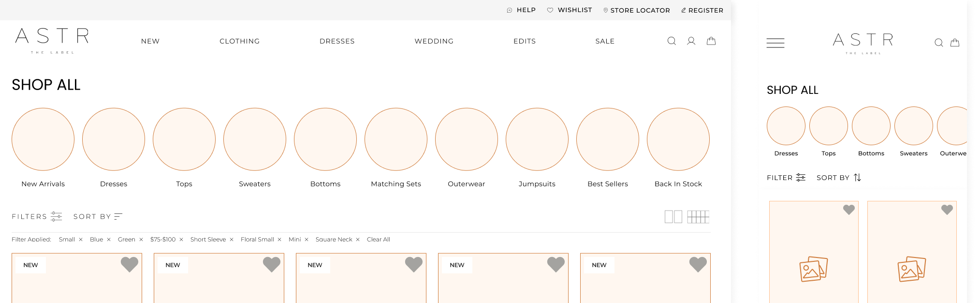The height and width of the screenshot is (303, 980).
Task: Open the shopping bag in mobile header
Action: 955,43
